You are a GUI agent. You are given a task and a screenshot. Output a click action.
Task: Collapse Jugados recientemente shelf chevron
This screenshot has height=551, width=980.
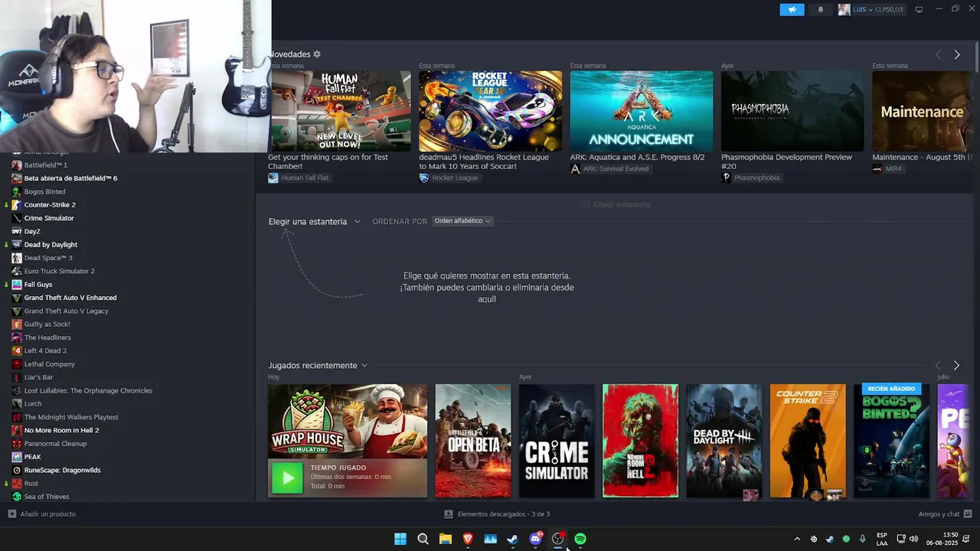pos(364,366)
